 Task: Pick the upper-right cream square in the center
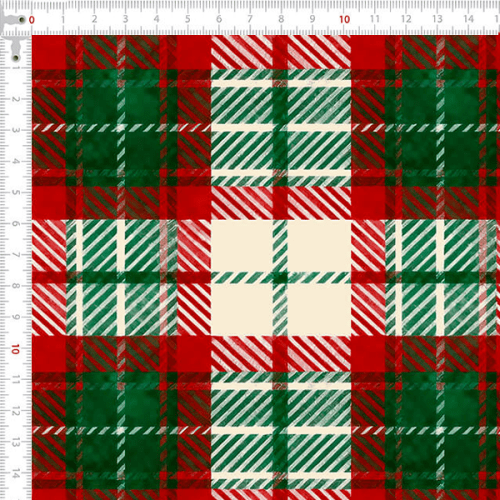[319, 246]
